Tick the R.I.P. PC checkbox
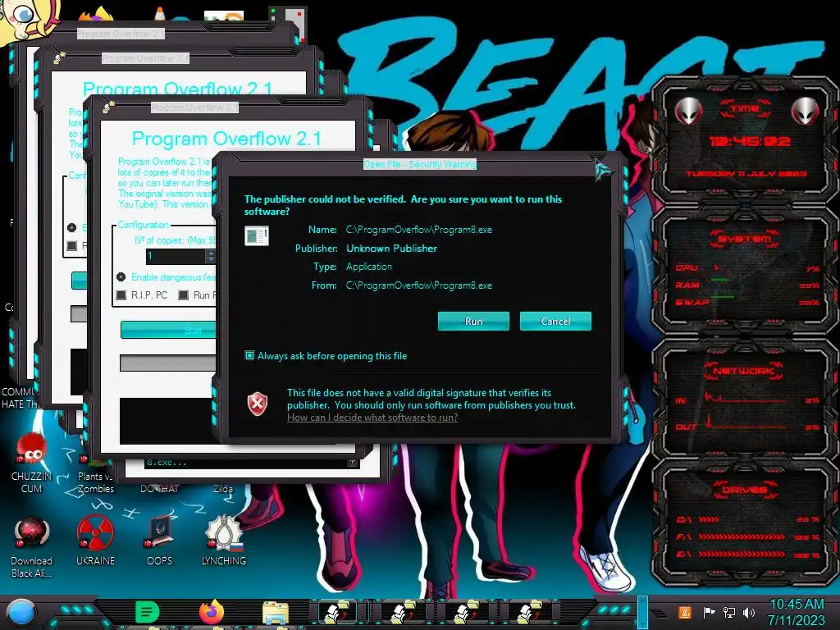The height and width of the screenshot is (630, 840). point(121,294)
